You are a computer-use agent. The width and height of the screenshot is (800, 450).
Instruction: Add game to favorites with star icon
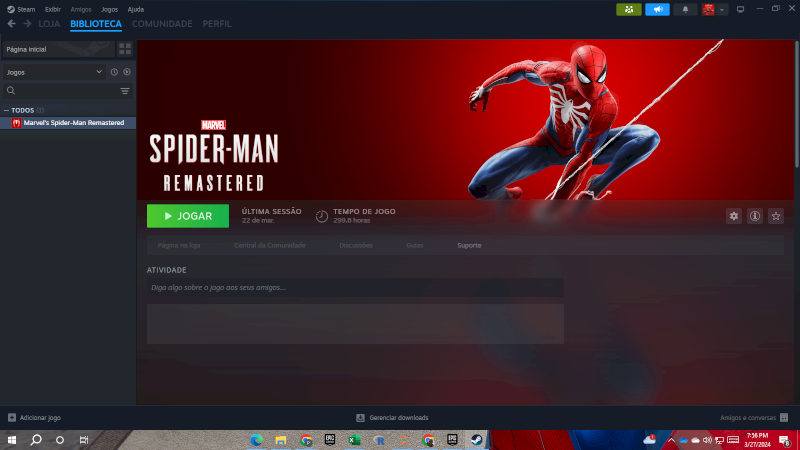(776, 216)
